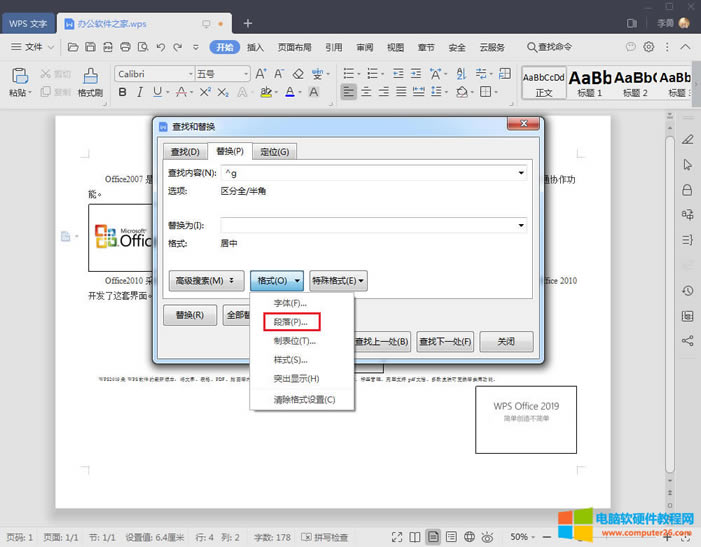Switch to the 查找(D) tab

pyautogui.click(x=185, y=152)
